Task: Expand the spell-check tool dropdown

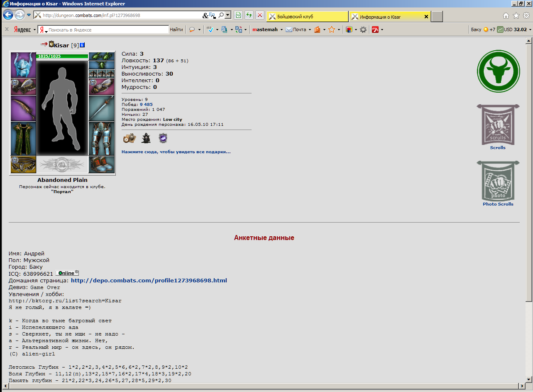Action: 217,30
